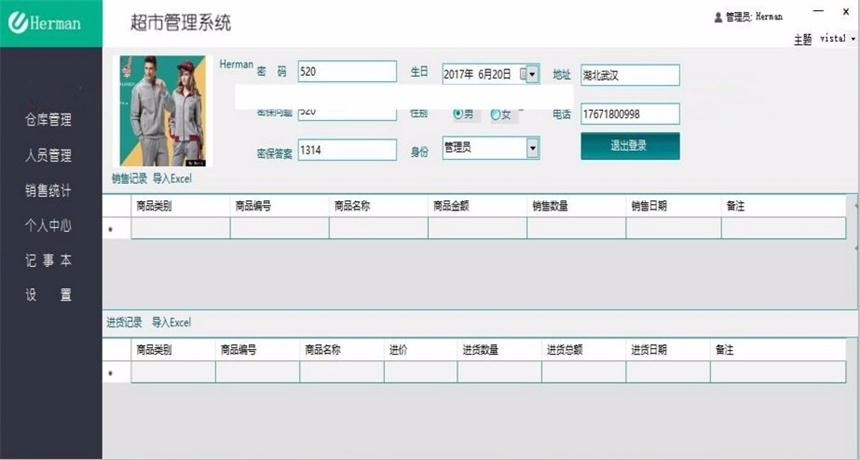The image size is (860, 460).
Task: Click 导入Excel next to 销售记录
Action: click(172, 179)
